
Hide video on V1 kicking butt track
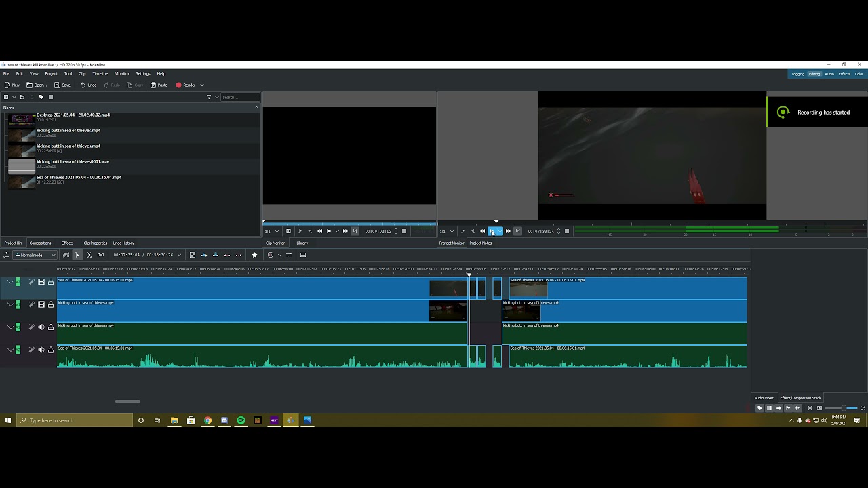click(x=41, y=304)
